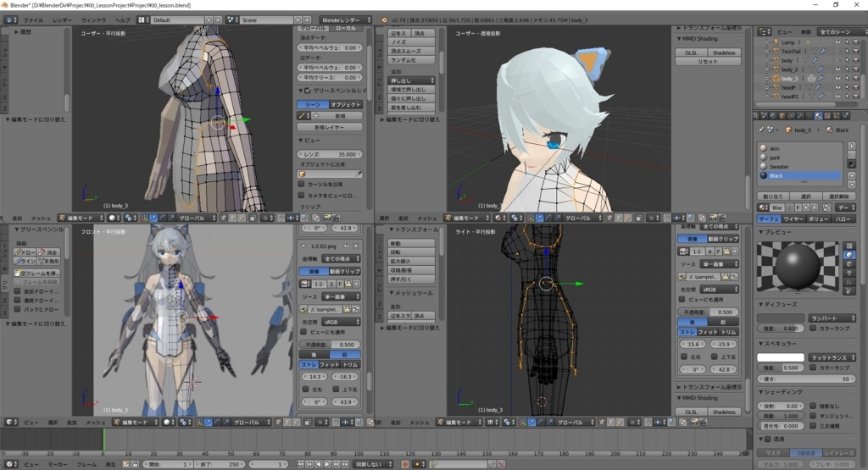The height and width of the screenshot is (470, 868).
Task: Click the diffuse color swatch
Action: 781,318
